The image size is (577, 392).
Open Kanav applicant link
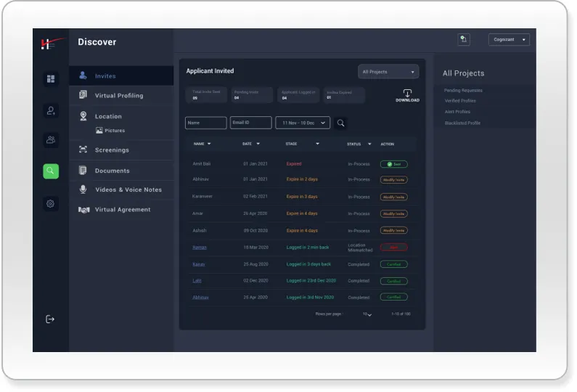[199, 264]
